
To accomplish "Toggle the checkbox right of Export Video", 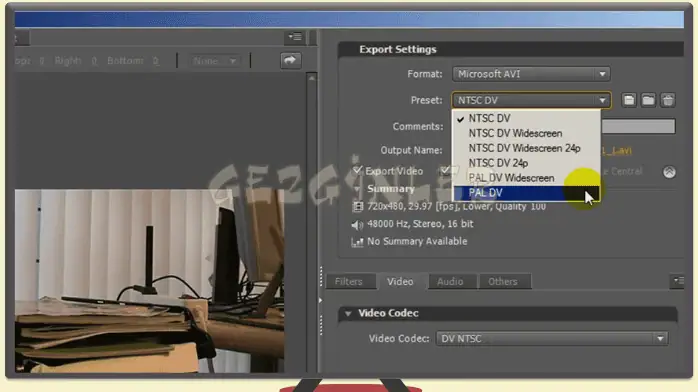I will [x=445, y=170].
